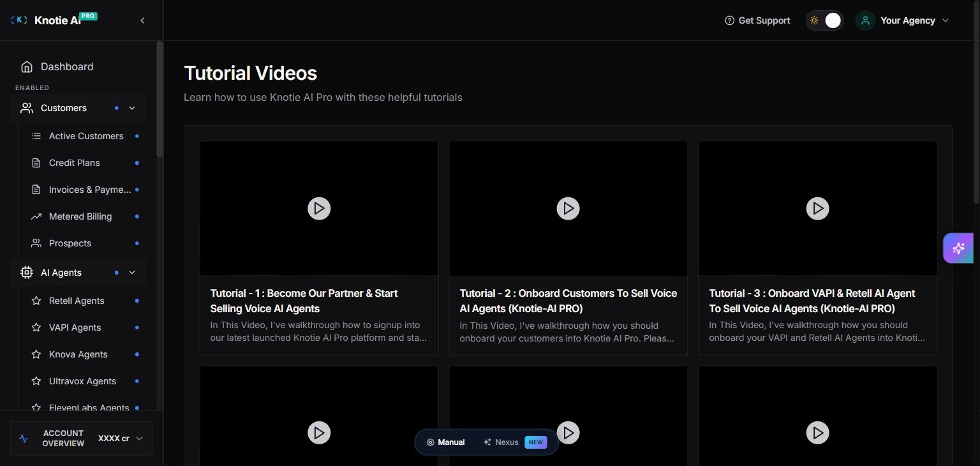Screen dimensions: 980x466
Task: Switch to Manual mode
Action: pos(446,442)
